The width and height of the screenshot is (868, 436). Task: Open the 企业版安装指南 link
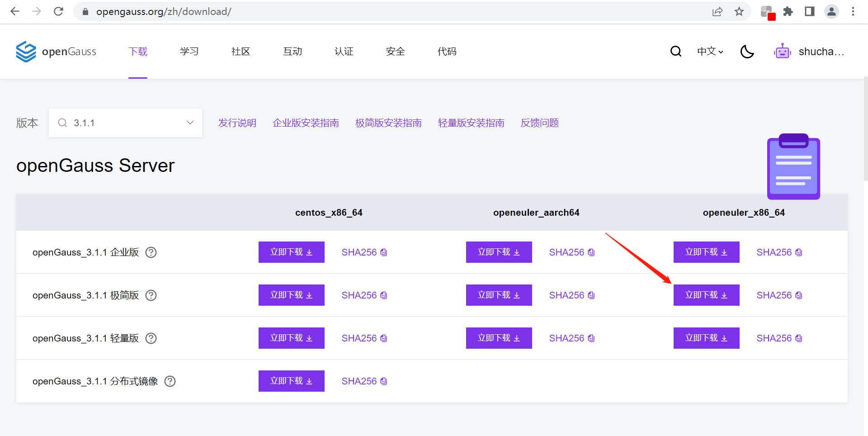[306, 123]
